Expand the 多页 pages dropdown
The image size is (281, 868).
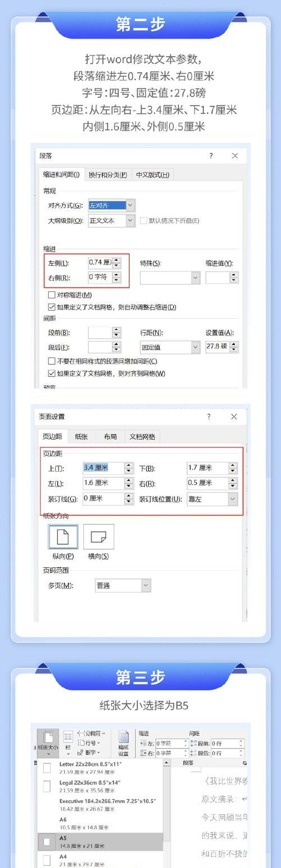point(123,585)
